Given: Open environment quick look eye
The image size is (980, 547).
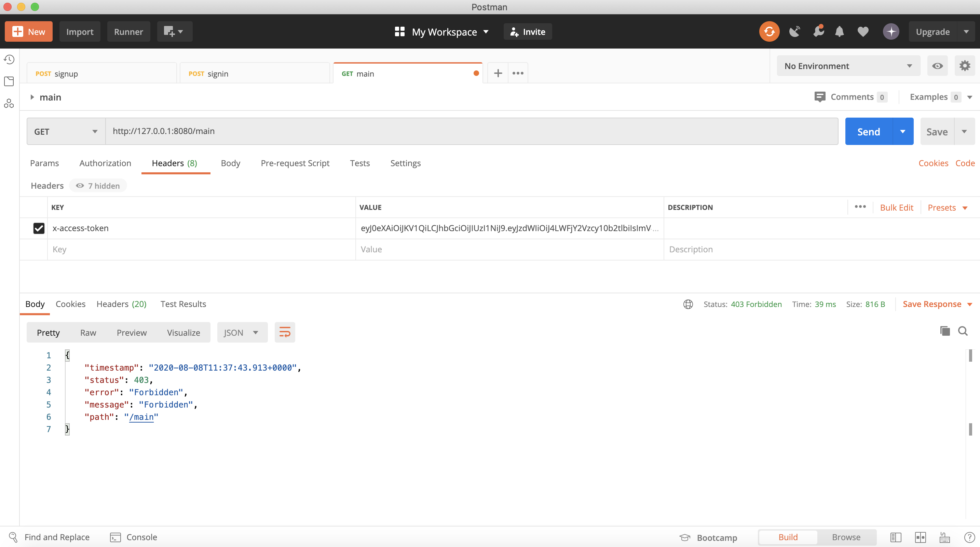Looking at the screenshot, I should coord(937,66).
